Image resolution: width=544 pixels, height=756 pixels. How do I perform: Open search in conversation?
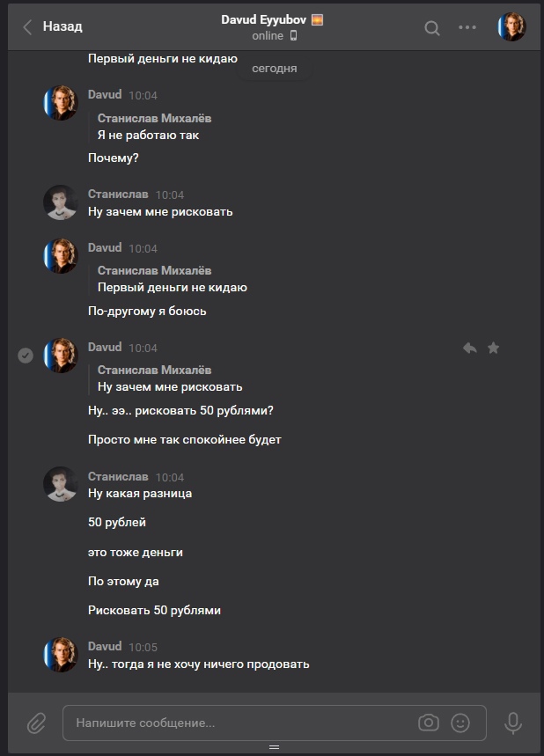pos(432,27)
